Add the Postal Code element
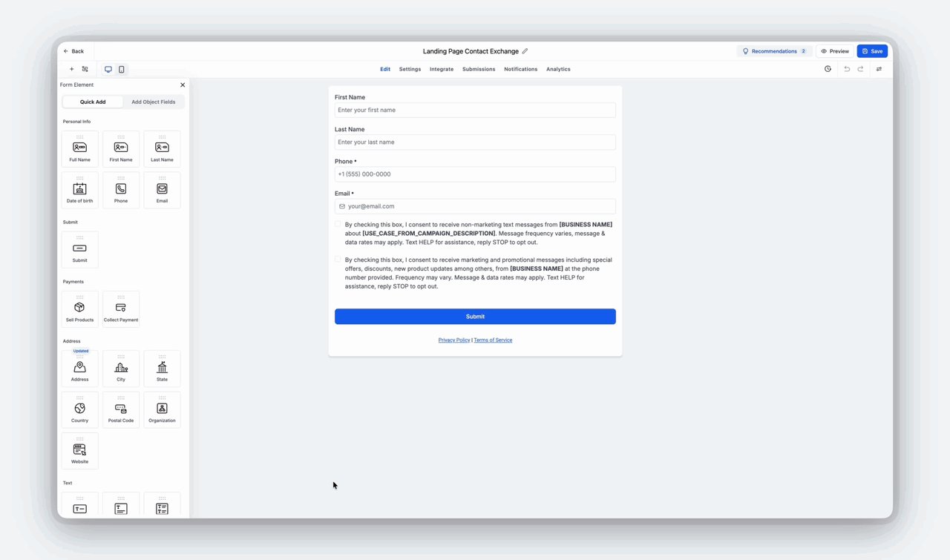The image size is (950, 560). 121,410
